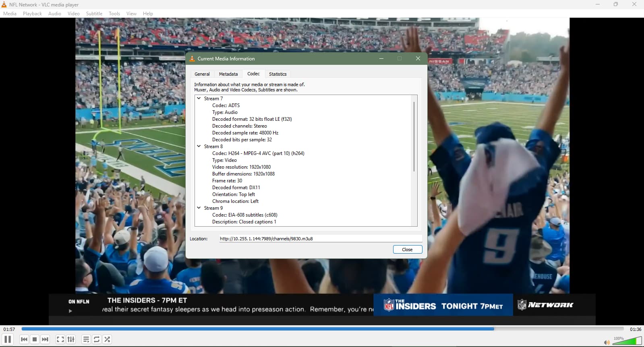Viewport: 644px width, 347px height.
Task: Click the codec list vertical scrollbar
Action: [x=414, y=137]
